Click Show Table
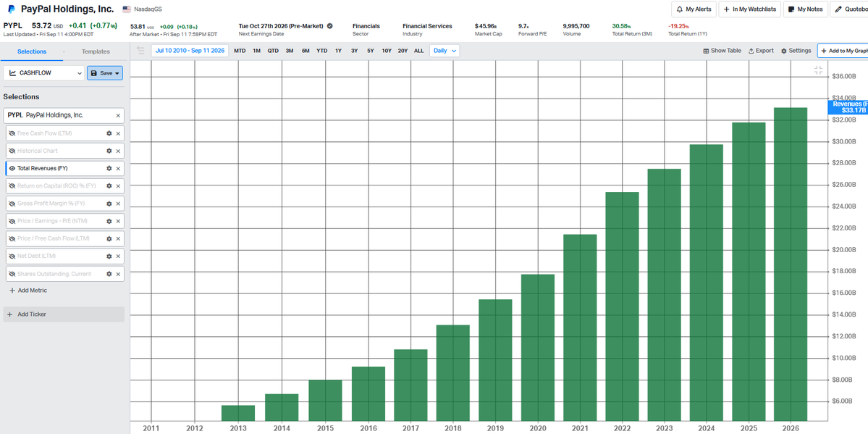Screen dimensions: 868x434 (x=722, y=51)
